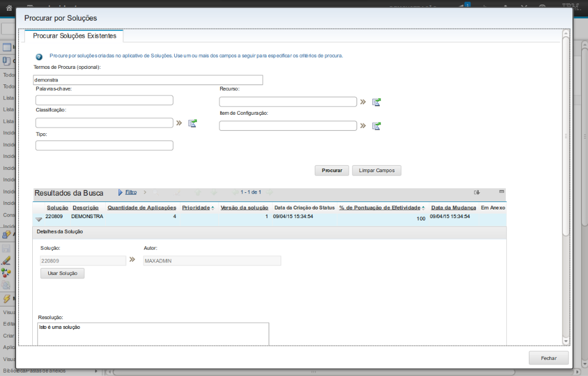Open detail menu chevron beside Solução 220809 field
This screenshot has height=376, width=588.
click(132, 260)
